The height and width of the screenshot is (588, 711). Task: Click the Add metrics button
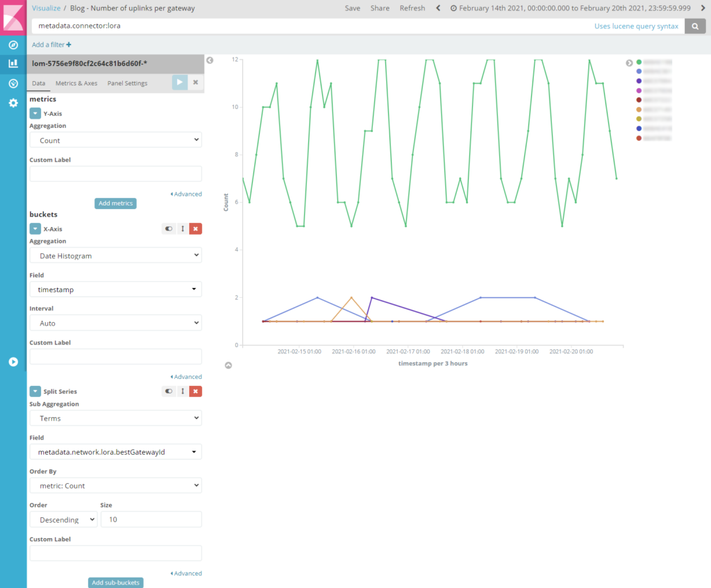116,203
